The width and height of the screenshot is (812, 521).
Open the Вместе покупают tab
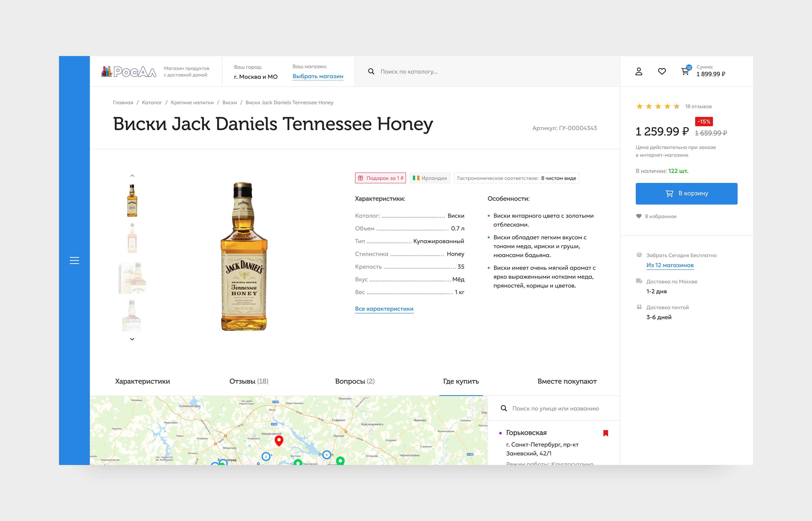click(567, 381)
